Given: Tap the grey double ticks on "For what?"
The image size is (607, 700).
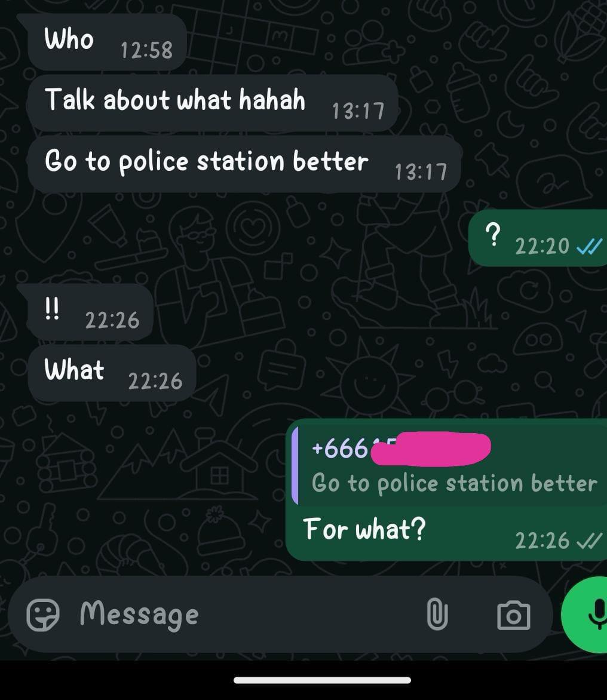Looking at the screenshot, I should pyautogui.click(x=589, y=541).
